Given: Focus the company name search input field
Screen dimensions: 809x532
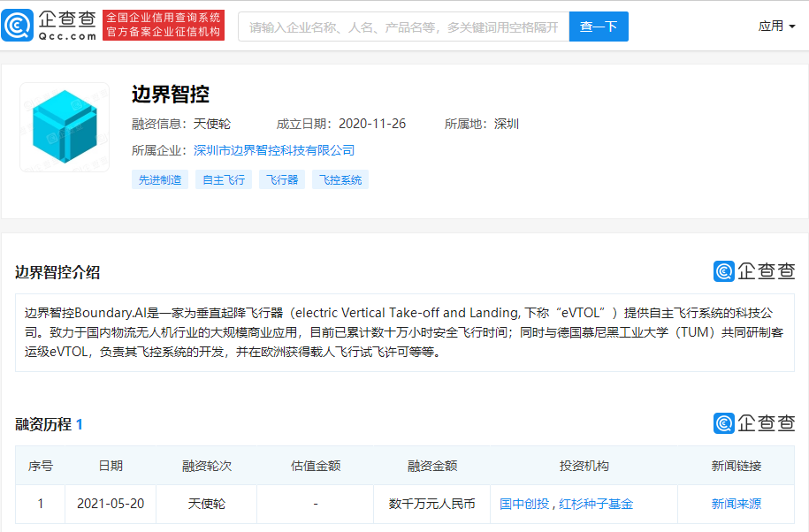Looking at the screenshot, I should pos(403,27).
